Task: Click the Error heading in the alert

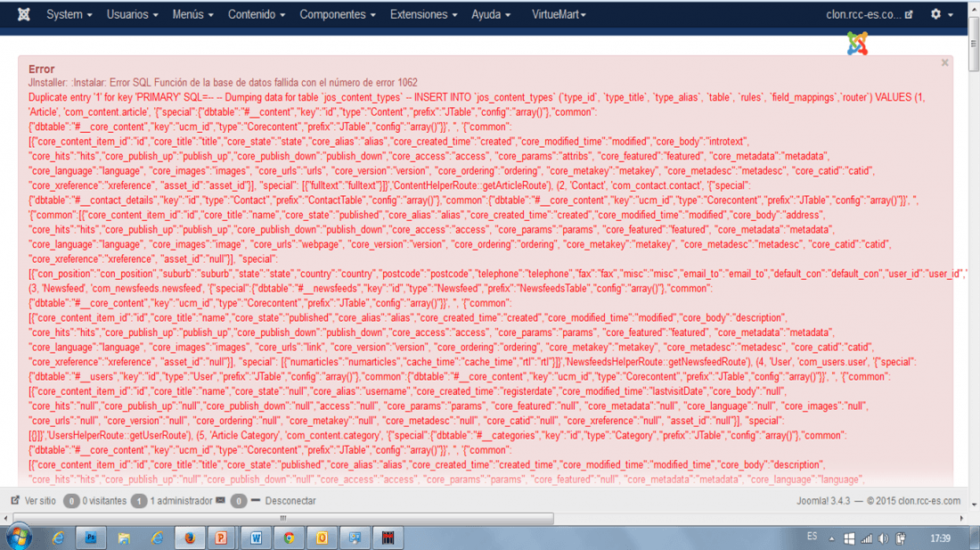Action: coord(41,70)
